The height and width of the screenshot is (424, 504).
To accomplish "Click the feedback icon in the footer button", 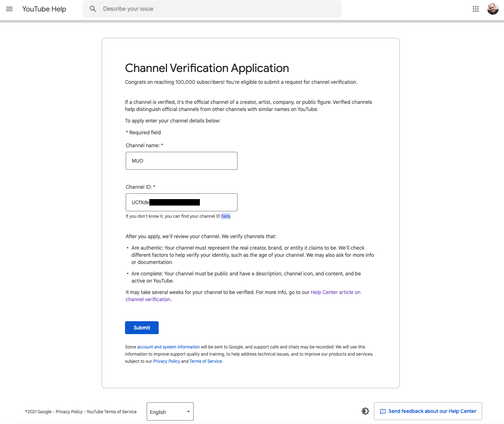I will coord(383,411).
